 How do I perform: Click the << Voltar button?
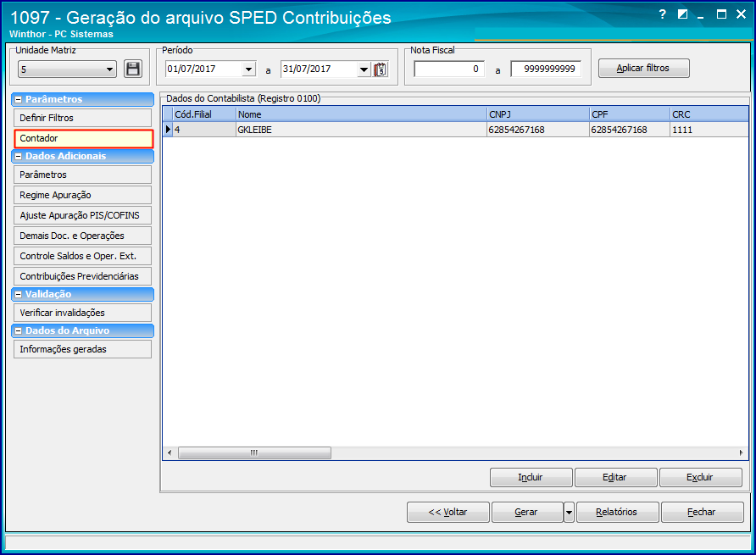click(447, 512)
